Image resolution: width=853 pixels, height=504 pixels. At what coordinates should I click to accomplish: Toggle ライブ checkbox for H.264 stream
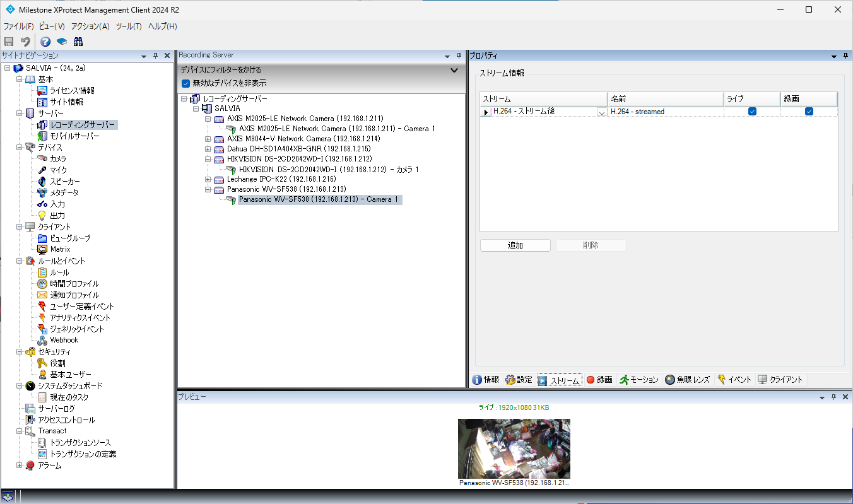(x=752, y=112)
